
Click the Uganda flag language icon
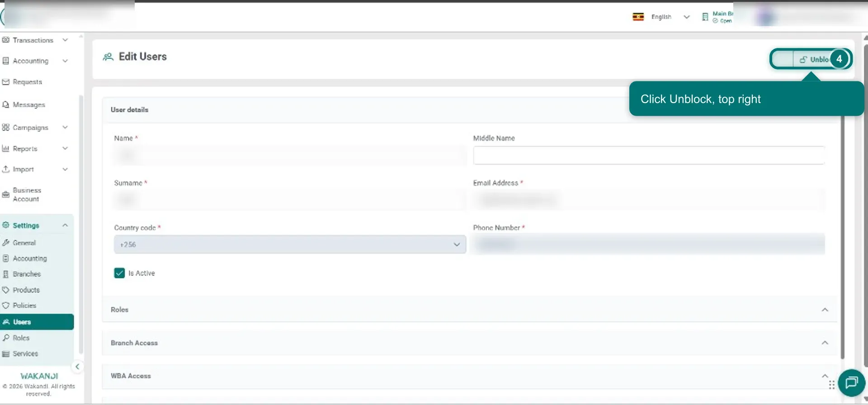[638, 17]
